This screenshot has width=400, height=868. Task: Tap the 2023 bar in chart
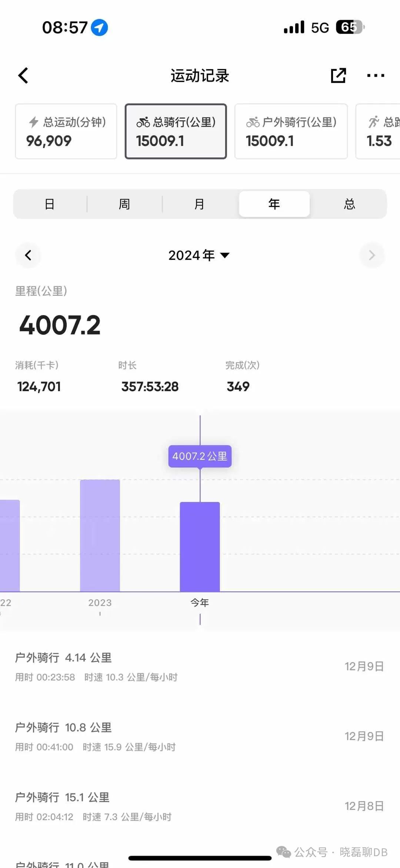pos(100,535)
